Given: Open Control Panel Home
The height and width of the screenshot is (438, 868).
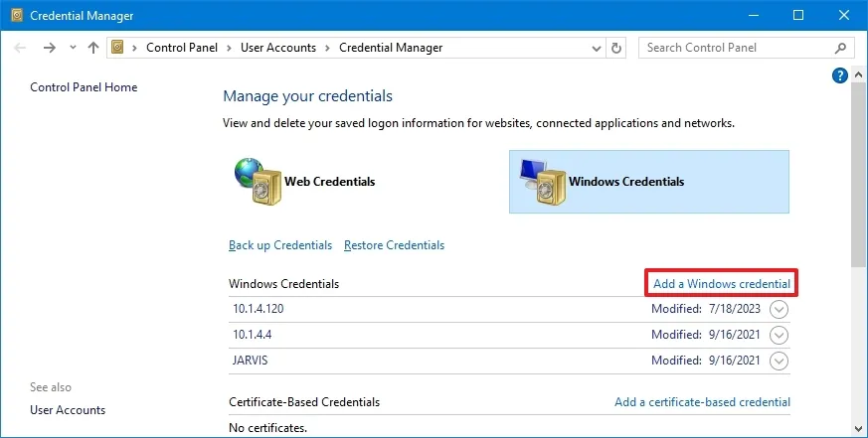Looking at the screenshot, I should click(84, 86).
